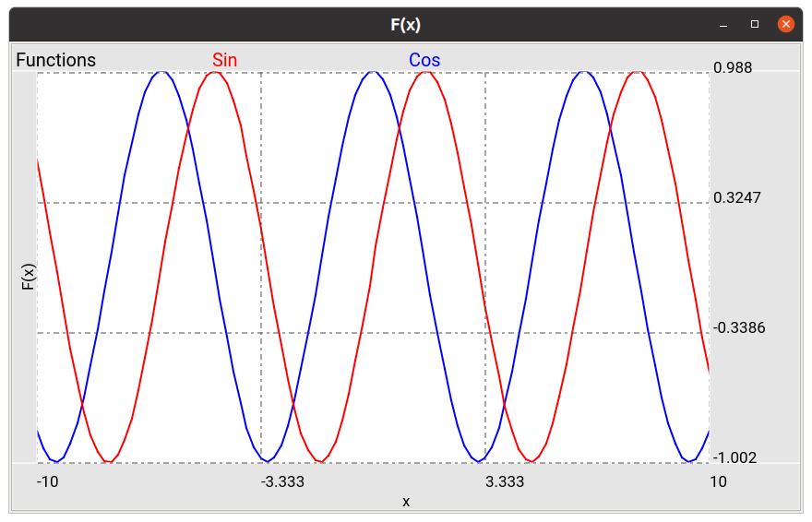Click the 0.988 y-axis tick label

point(733,67)
